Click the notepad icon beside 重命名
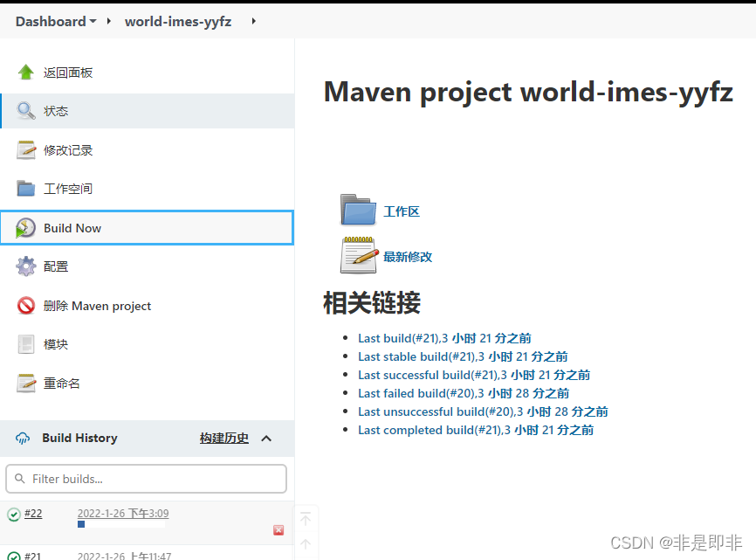Screen dimensions: 756x560 (25, 384)
